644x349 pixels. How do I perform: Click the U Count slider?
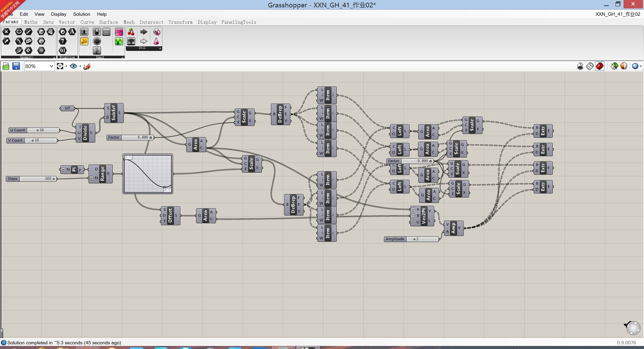[34, 130]
